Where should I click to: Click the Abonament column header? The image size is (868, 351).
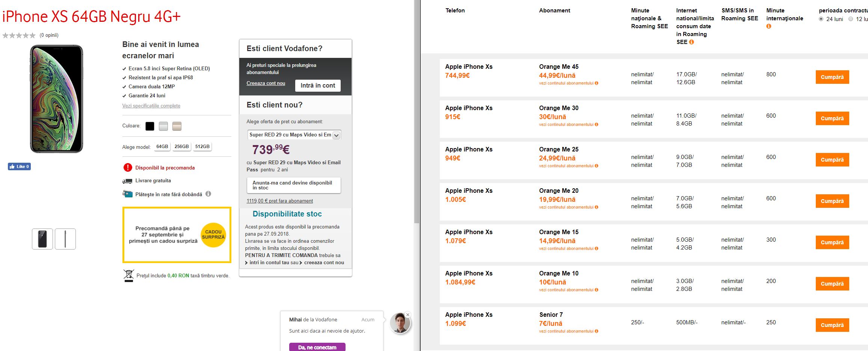[x=555, y=11]
